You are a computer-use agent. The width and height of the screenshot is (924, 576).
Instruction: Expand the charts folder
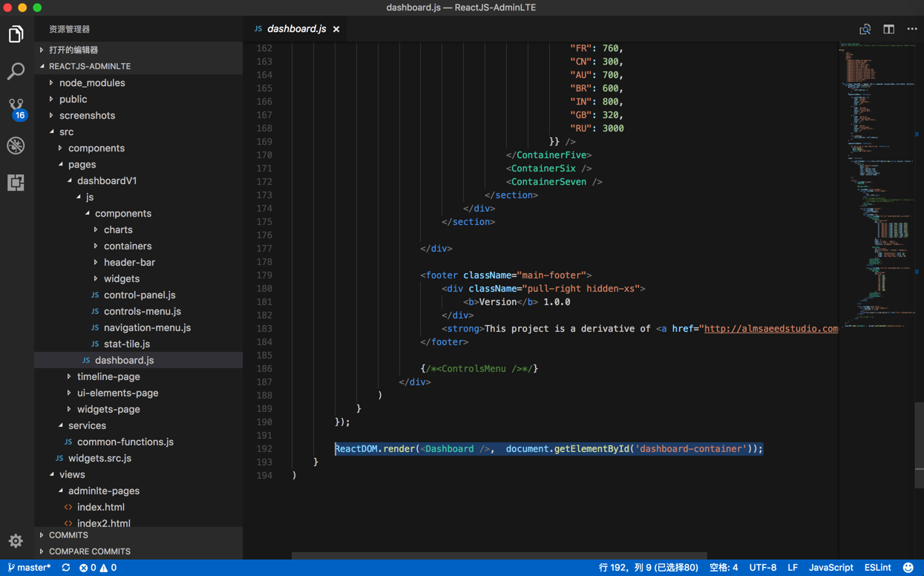pyautogui.click(x=117, y=230)
